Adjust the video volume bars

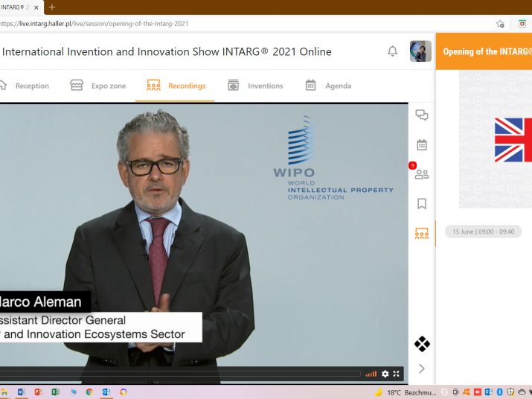371,374
